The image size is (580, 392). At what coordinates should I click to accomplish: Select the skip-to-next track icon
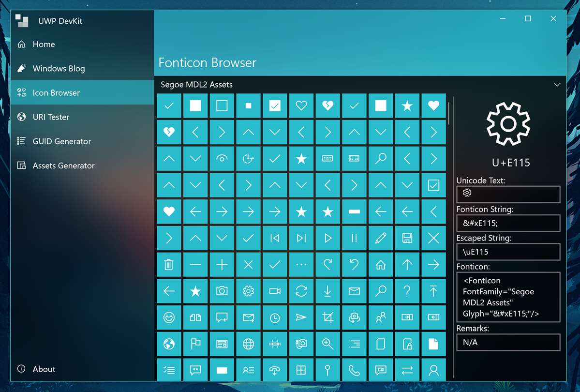[301, 238]
